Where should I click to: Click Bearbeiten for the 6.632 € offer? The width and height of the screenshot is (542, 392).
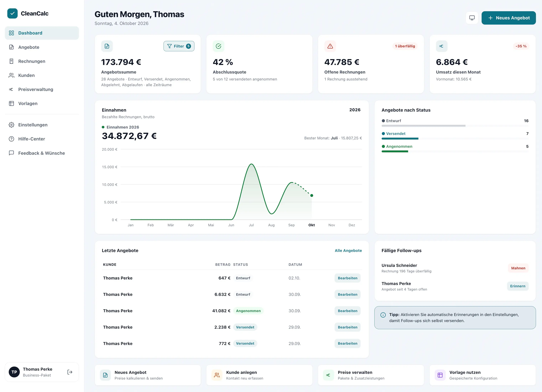click(347, 294)
